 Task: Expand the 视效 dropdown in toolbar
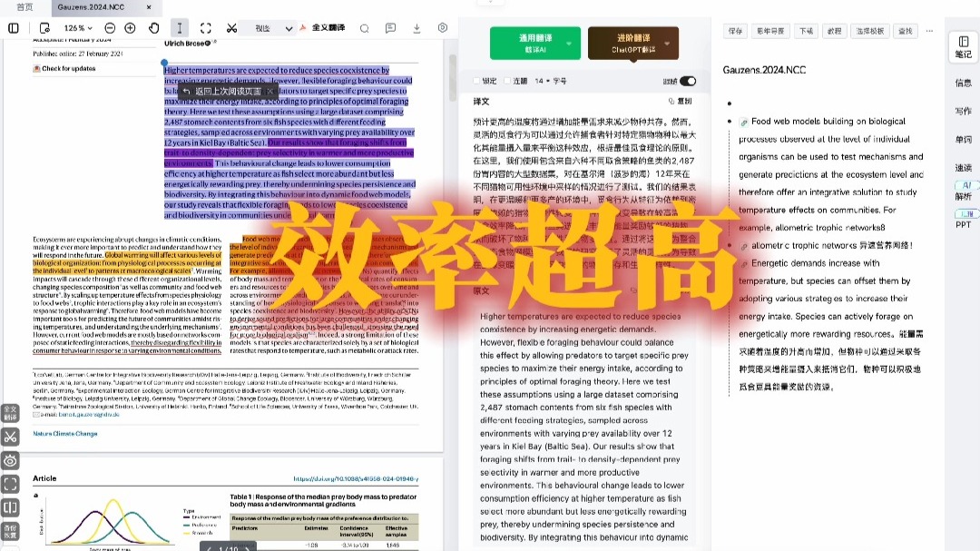288,28
